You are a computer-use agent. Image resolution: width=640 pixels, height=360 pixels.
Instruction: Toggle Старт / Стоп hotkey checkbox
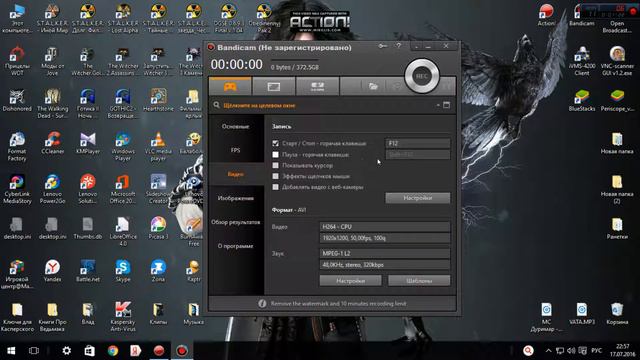(276, 144)
